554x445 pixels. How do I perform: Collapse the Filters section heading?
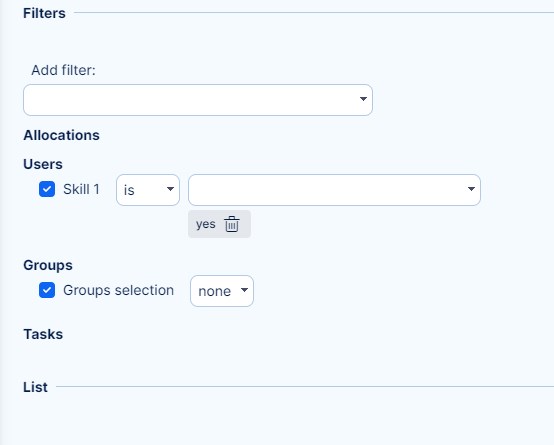pos(45,13)
